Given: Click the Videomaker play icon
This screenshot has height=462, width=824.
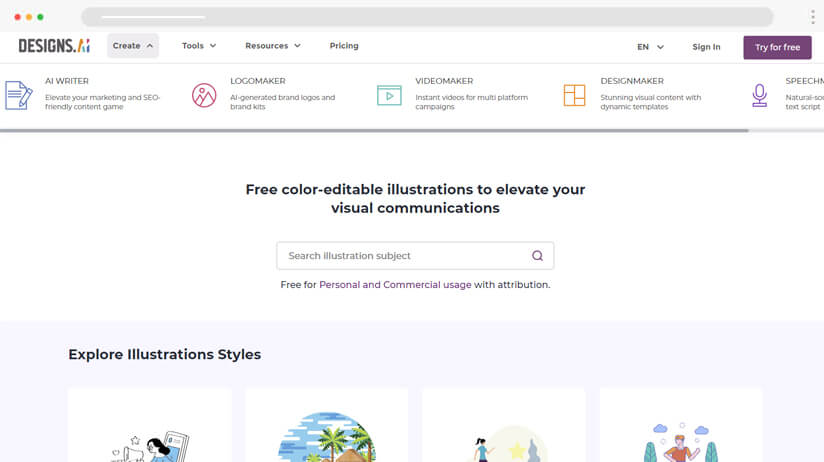Looking at the screenshot, I should coord(389,95).
